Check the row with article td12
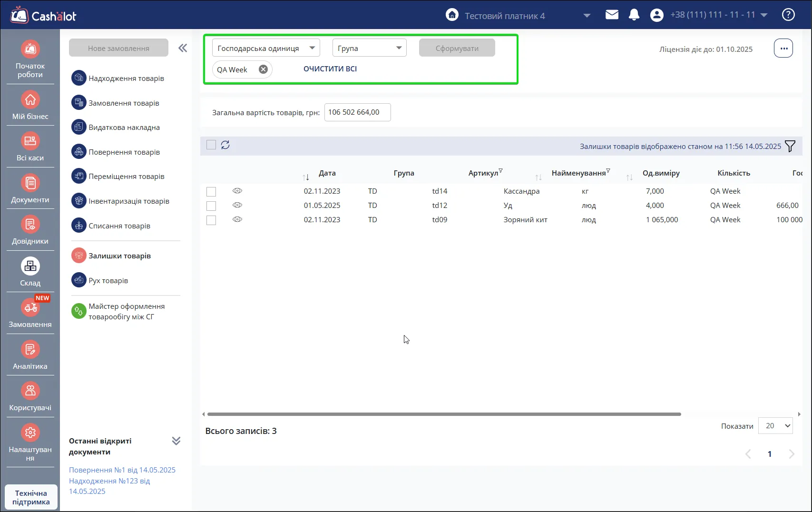 coord(211,206)
